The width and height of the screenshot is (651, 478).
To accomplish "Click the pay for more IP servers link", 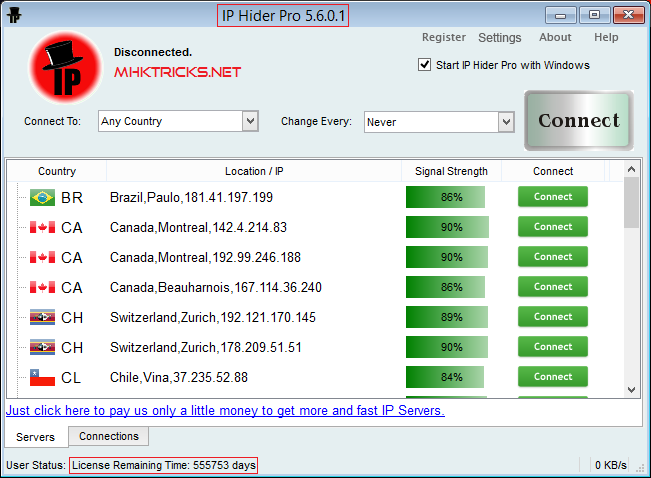I will [225, 411].
